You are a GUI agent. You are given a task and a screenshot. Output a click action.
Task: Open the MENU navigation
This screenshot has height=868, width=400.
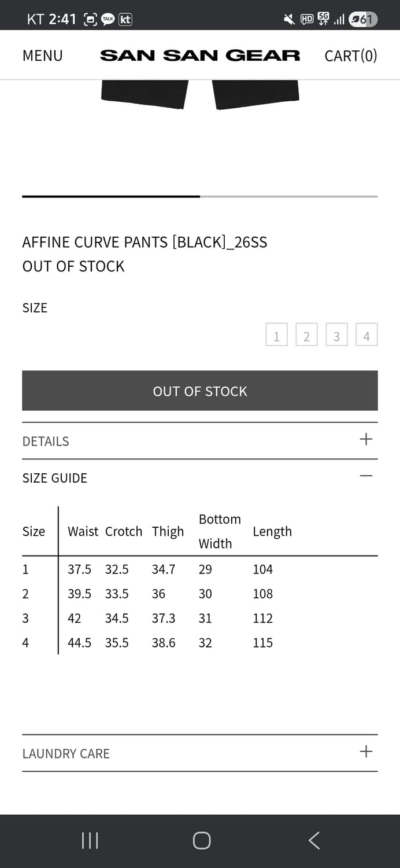[42, 56]
